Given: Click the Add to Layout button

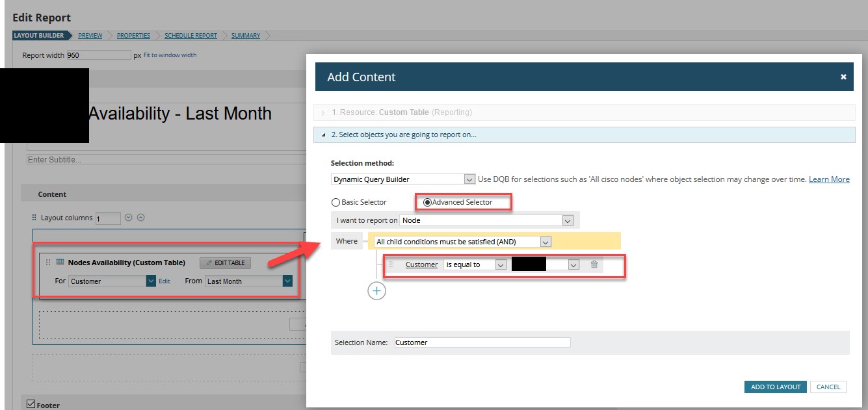Looking at the screenshot, I should 776,387.
